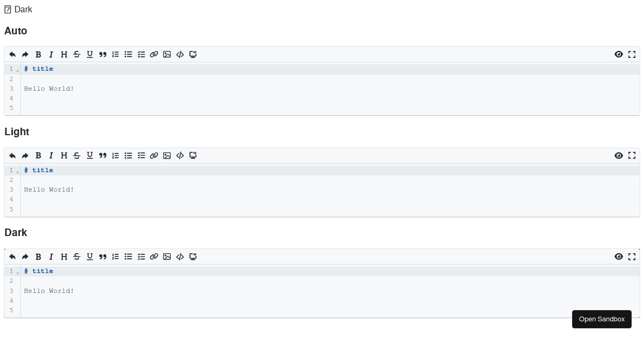Enter fullscreen in the Dark editor
The width and height of the screenshot is (644, 338).
click(632, 256)
